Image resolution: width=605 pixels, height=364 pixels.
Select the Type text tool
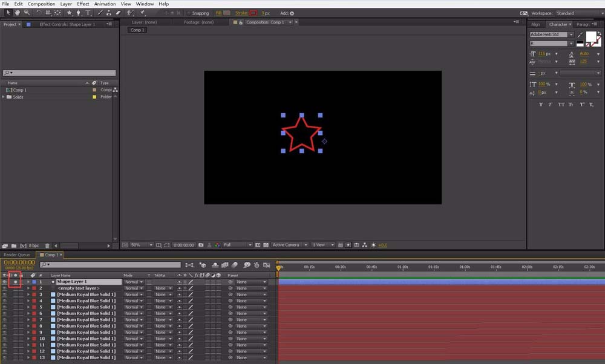coord(88,13)
